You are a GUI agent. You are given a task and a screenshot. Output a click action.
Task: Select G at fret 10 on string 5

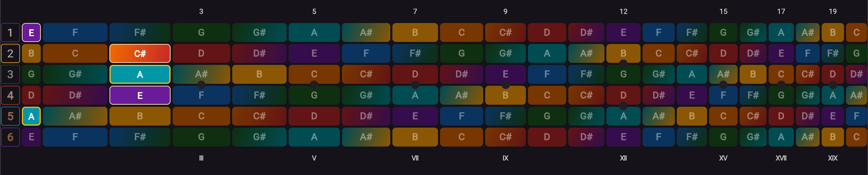tap(547, 116)
